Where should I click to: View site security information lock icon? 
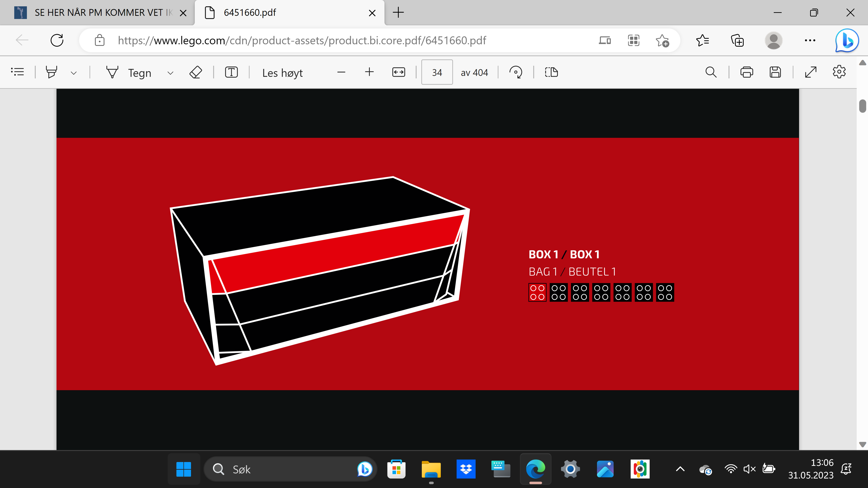coord(99,40)
